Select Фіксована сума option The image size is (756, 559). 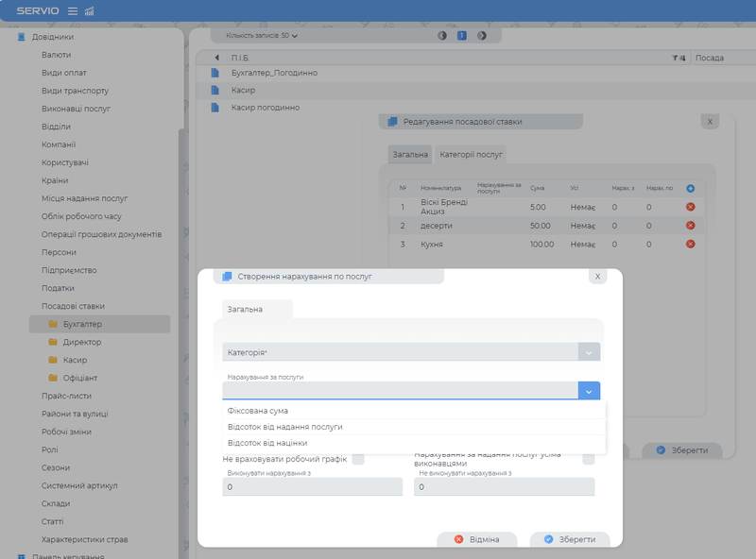click(x=258, y=411)
